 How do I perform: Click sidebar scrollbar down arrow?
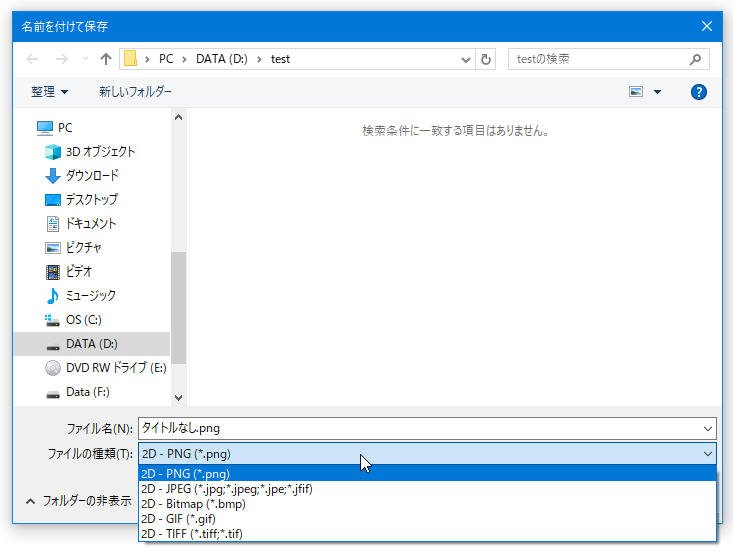click(x=178, y=397)
